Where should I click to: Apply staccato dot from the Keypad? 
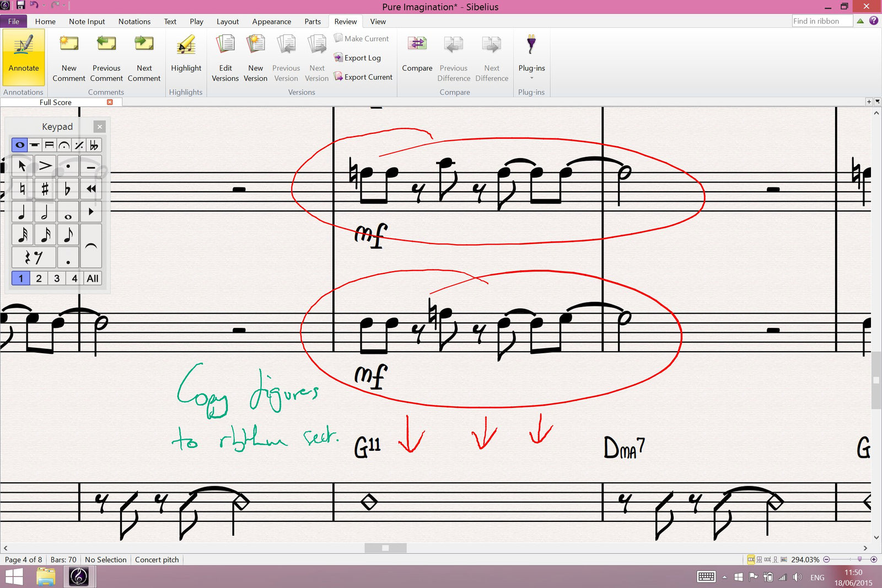click(x=68, y=165)
